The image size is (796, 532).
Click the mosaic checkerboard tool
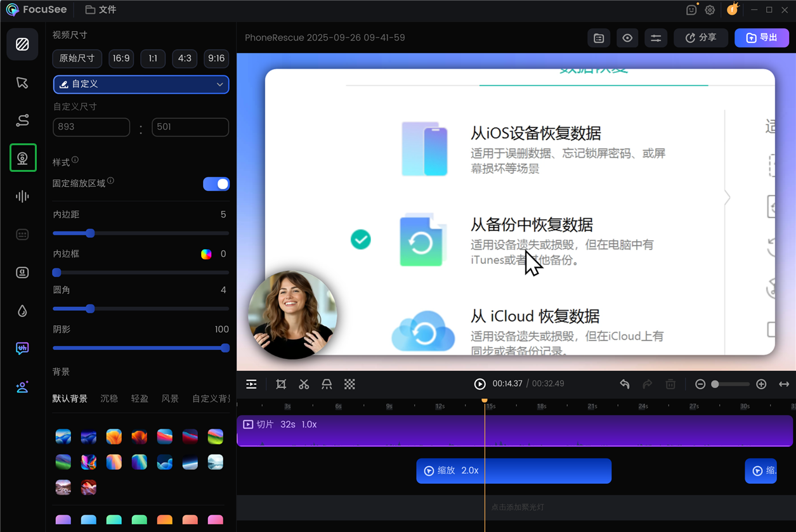pyautogui.click(x=349, y=384)
